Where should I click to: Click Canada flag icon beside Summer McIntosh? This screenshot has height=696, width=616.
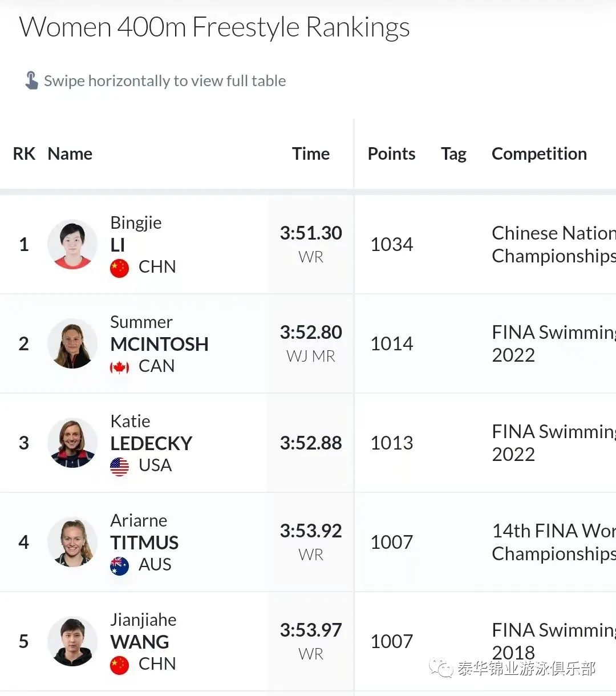[x=119, y=367]
